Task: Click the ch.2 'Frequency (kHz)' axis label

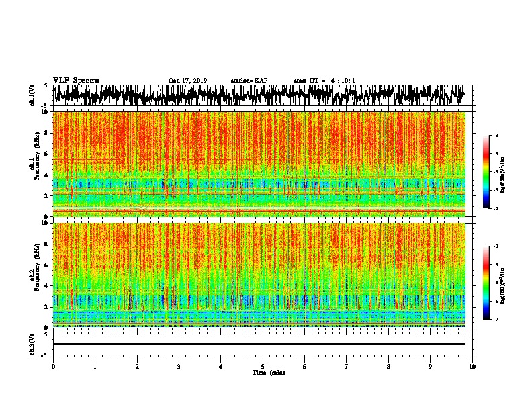Action: point(37,267)
